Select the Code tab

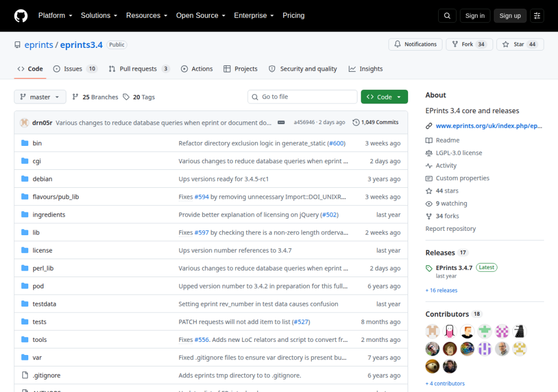[x=31, y=69]
